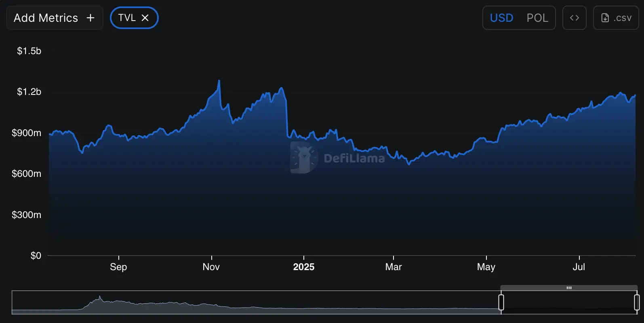
Task: Open the embed code angle-brackets icon
Action: tap(575, 18)
